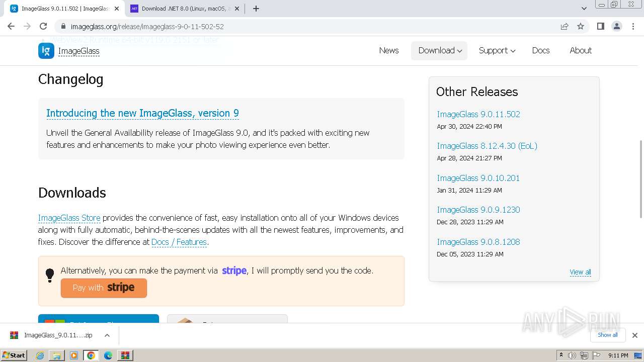The width and height of the screenshot is (644, 362).
Task: Reload the ImageGlass page
Action: 43,26
